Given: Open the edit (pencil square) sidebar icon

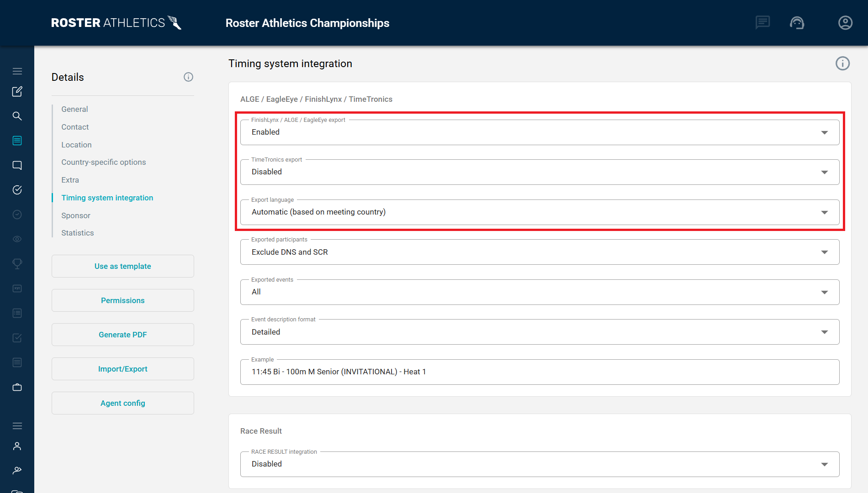Looking at the screenshot, I should tap(17, 92).
